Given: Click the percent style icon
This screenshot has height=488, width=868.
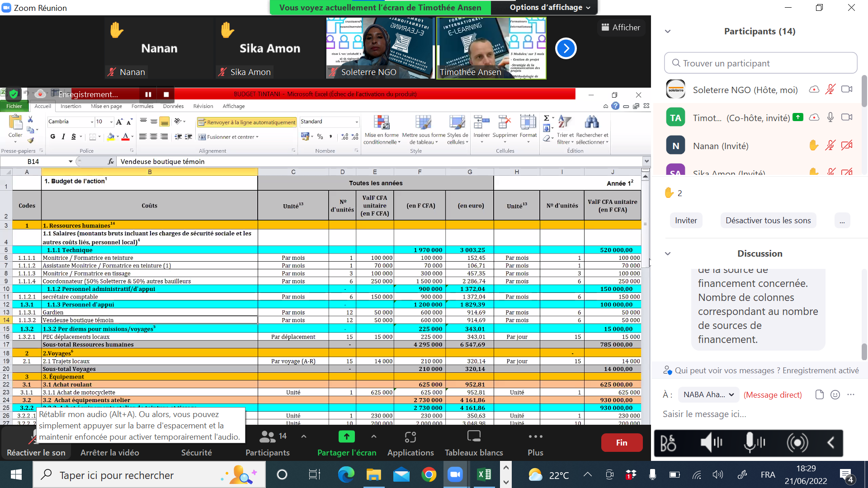Looking at the screenshot, I should click(320, 136).
